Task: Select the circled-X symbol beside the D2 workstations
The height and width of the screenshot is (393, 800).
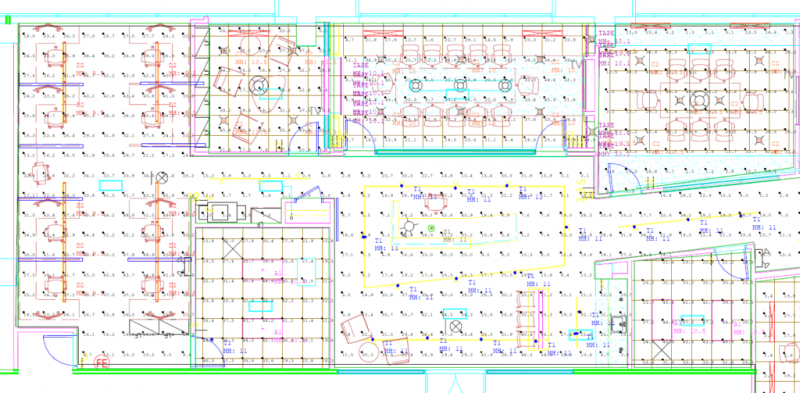Action: 162,178
